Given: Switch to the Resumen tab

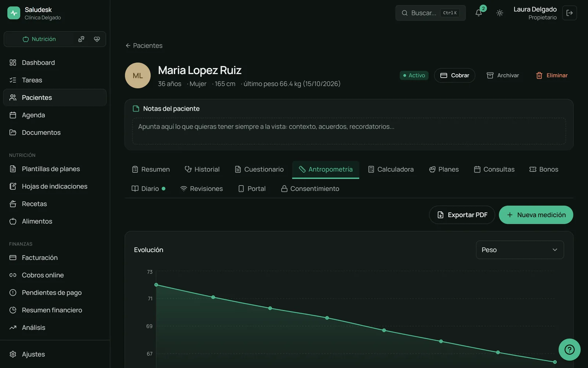Looking at the screenshot, I should pyautogui.click(x=151, y=169).
